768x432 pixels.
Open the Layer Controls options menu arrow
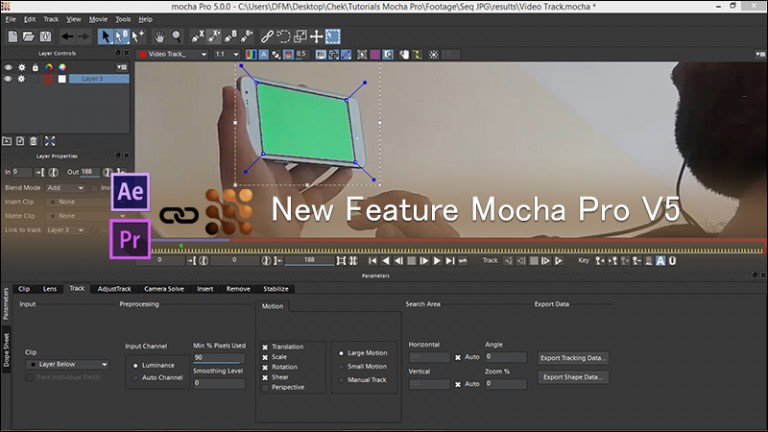coord(121,68)
